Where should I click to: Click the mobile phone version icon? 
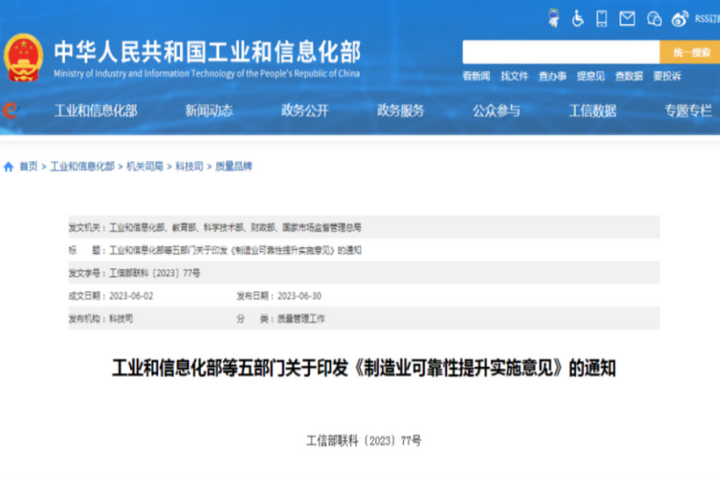click(x=602, y=19)
